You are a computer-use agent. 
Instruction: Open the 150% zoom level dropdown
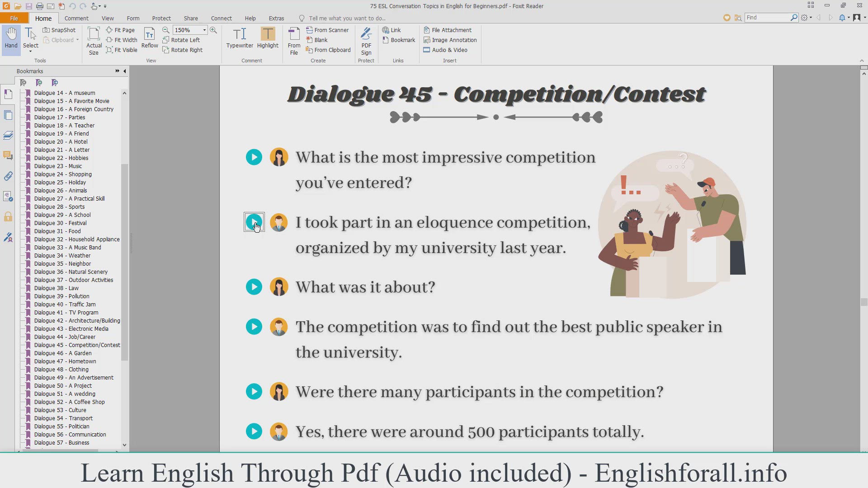(x=204, y=30)
